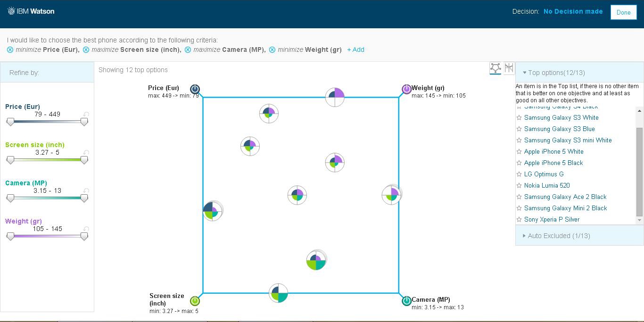This screenshot has width=644, height=322.
Task: Click the IBM Watson logo
Action: click(x=31, y=11)
